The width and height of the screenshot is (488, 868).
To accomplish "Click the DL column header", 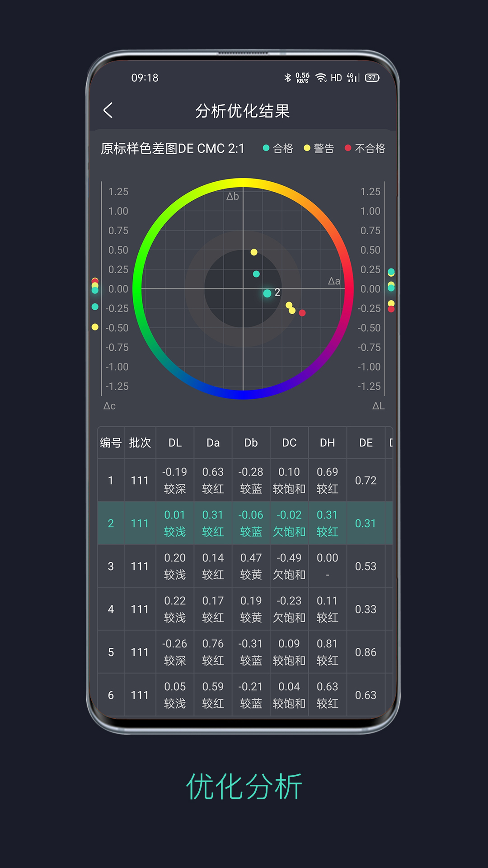I will coord(175,443).
